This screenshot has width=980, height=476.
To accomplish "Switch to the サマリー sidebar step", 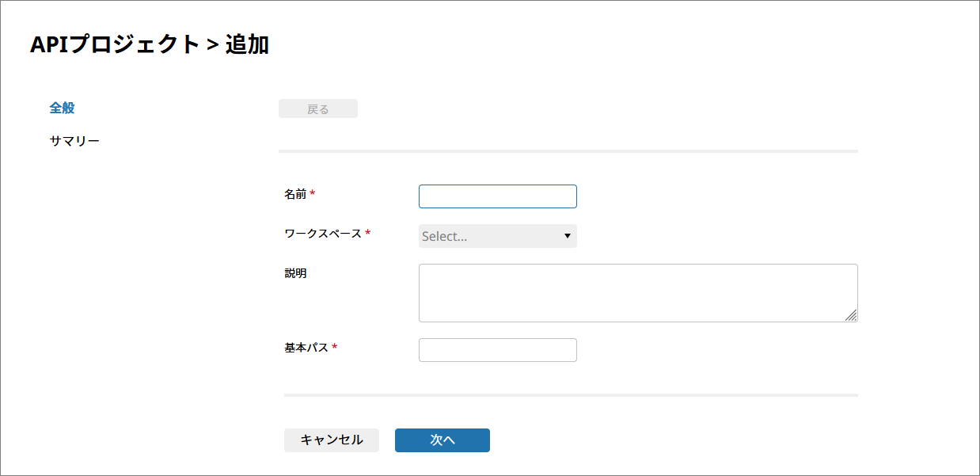I will click(74, 141).
